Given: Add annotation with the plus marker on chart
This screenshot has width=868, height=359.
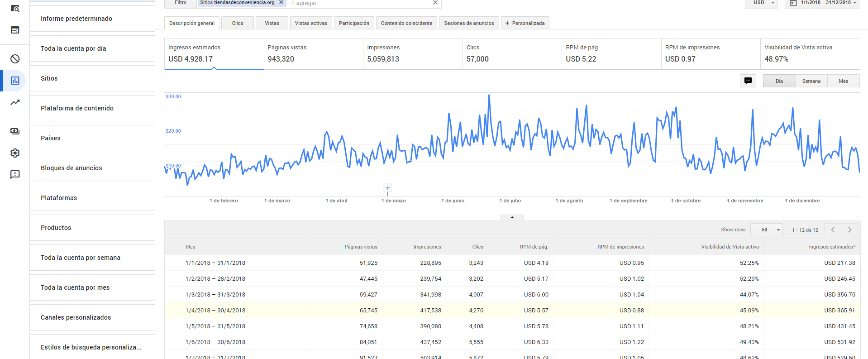Looking at the screenshot, I should (387, 187).
